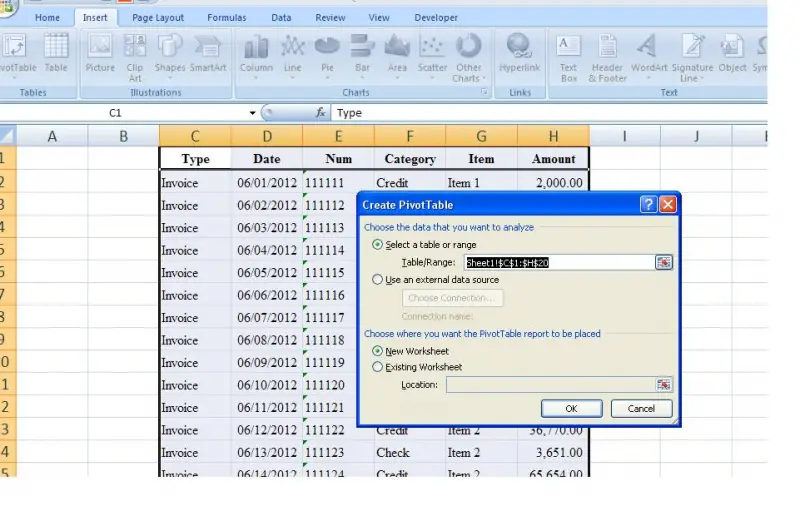
Task: Click the Location range selector icon
Action: tap(663, 385)
